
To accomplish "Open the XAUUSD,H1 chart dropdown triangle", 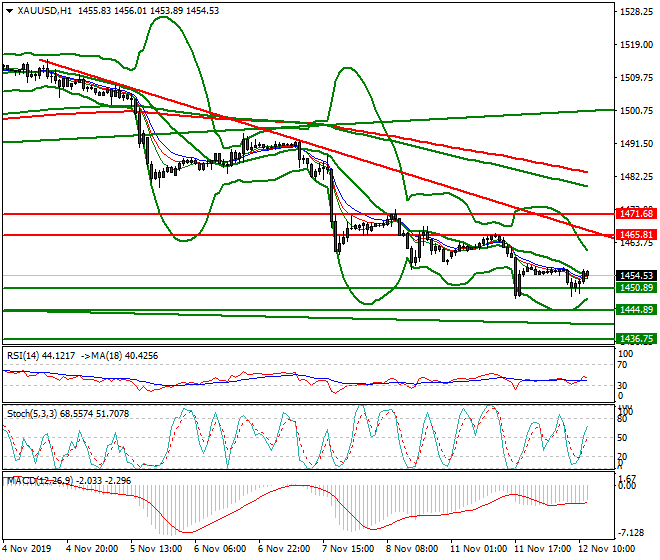I will (x=10, y=11).
